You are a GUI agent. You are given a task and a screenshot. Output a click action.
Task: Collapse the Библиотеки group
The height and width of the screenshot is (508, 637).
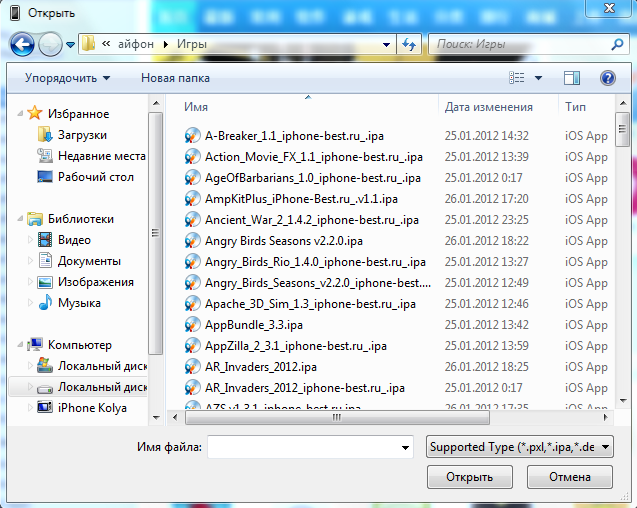20,219
